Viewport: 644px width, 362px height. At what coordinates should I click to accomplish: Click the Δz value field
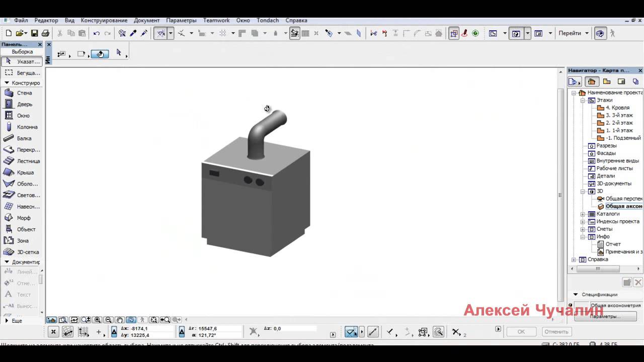click(295, 329)
